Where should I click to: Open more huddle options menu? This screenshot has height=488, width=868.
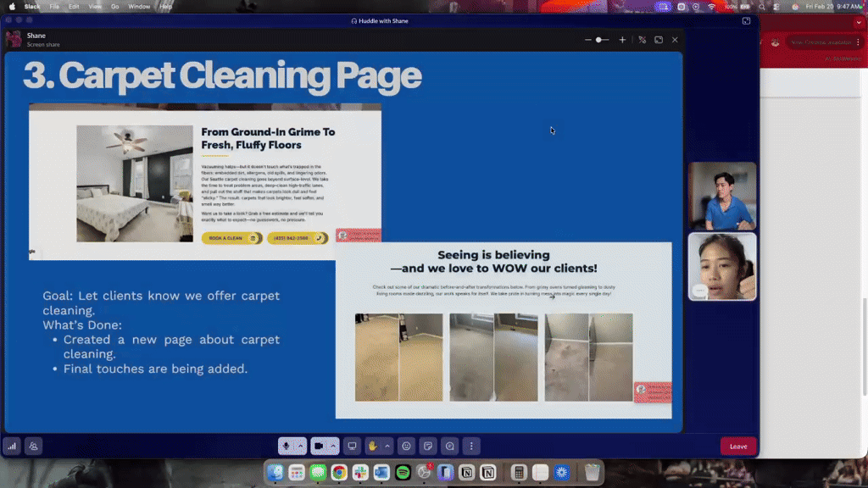pyautogui.click(x=471, y=446)
